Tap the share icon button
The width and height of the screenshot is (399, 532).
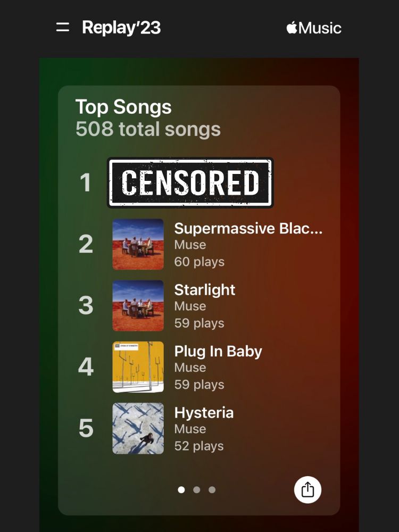(307, 489)
